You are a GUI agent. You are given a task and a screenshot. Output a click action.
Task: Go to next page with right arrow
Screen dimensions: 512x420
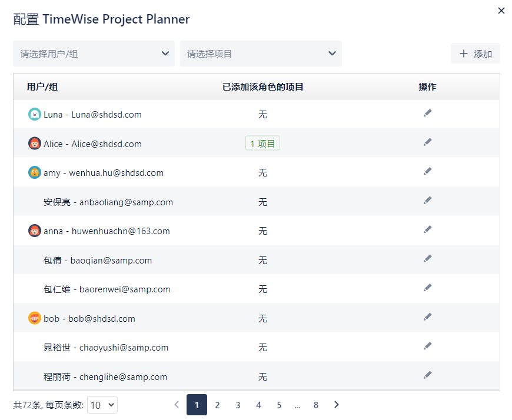pos(337,405)
